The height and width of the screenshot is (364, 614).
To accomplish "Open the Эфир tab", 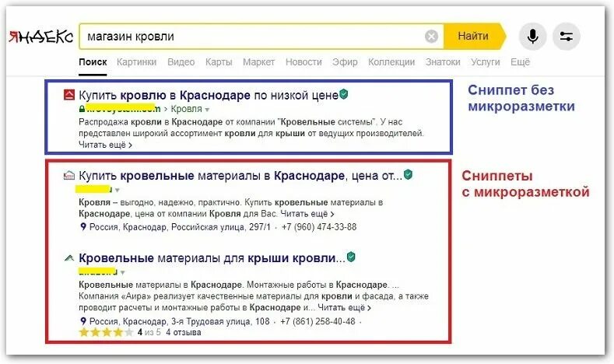I will pos(345,62).
